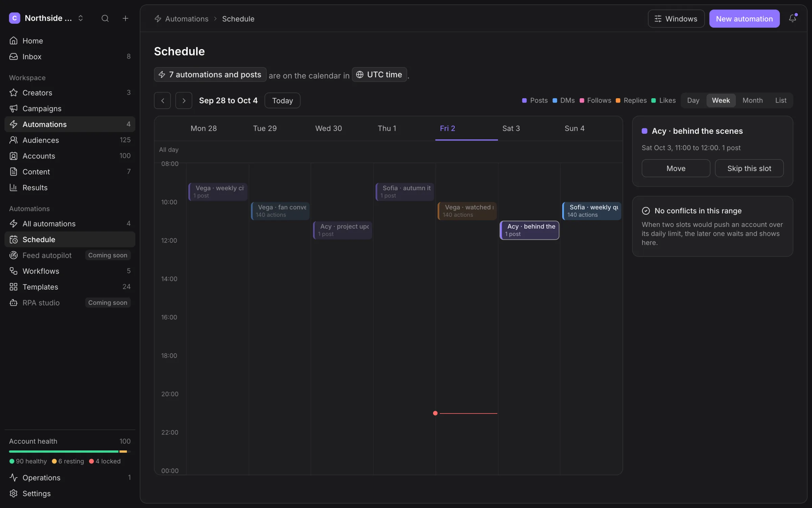Viewport: 812px width, 508px height.
Task: Click the Workflows icon in sidebar
Action: [14, 271]
